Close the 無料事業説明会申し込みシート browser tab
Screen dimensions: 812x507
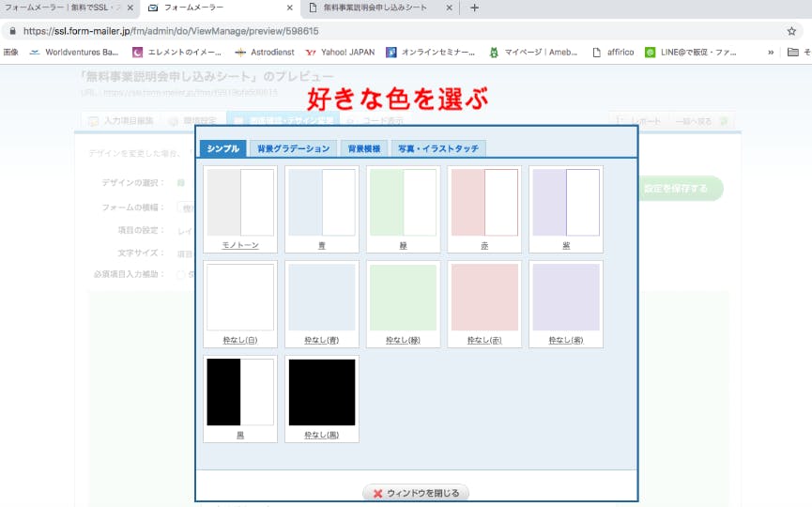(449, 8)
